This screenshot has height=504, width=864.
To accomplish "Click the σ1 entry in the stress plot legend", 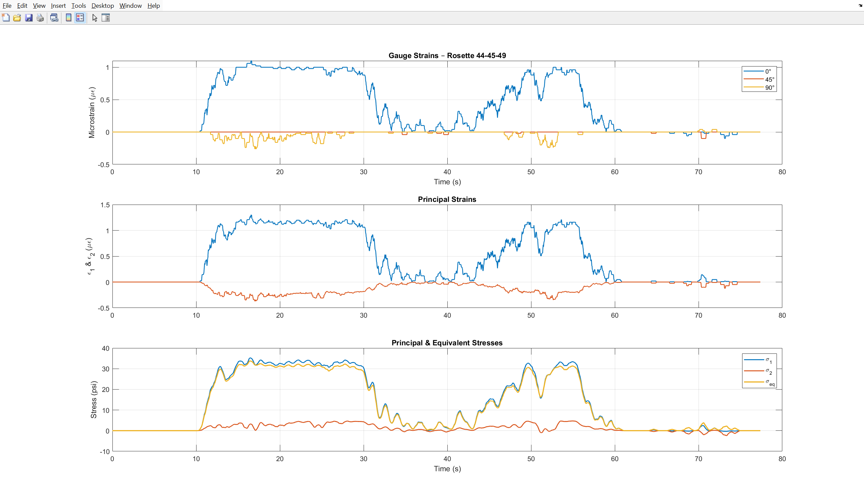I will coord(759,360).
